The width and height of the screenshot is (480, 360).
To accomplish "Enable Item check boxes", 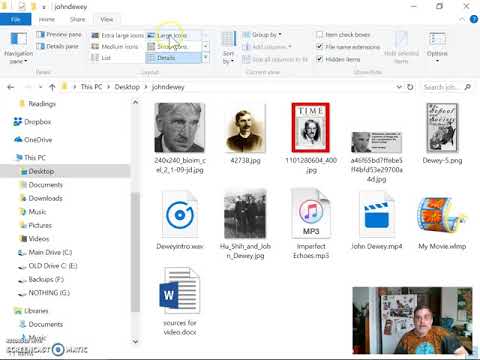I will pyautogui.click(x=343, y=35).
